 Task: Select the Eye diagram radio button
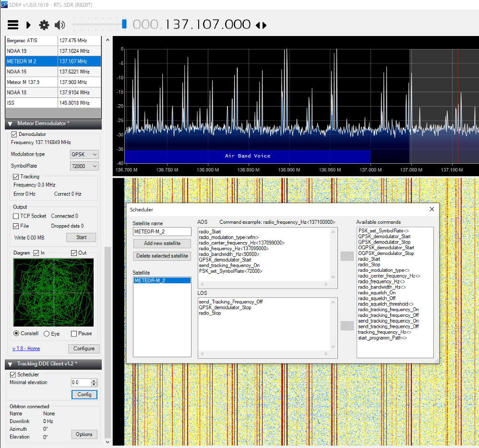pyautogui.click(x=47, y=334)
